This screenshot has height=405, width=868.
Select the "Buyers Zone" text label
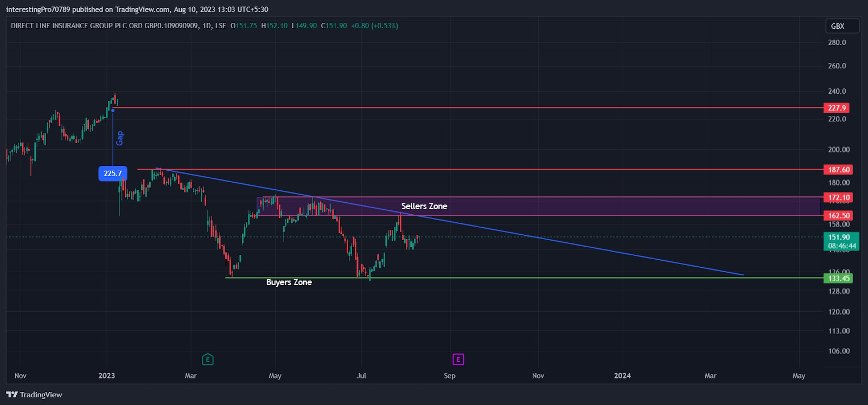tap(289, 282)
